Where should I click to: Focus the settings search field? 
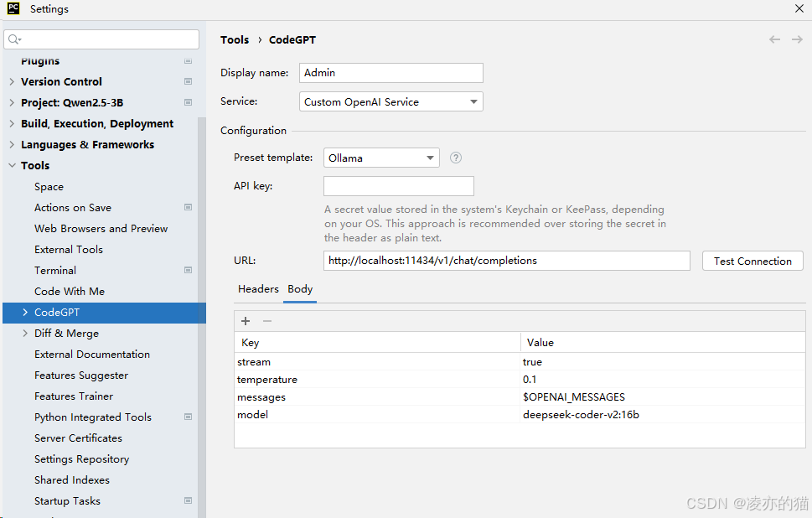101,39
